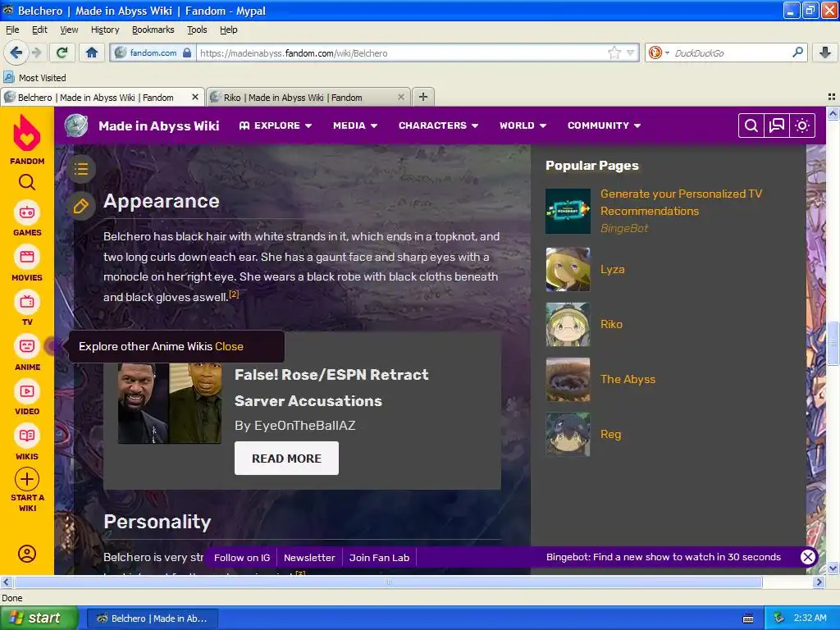Open the wiki search magnifier icon
Screen dimensions: 840x630
tap(751, 126)
